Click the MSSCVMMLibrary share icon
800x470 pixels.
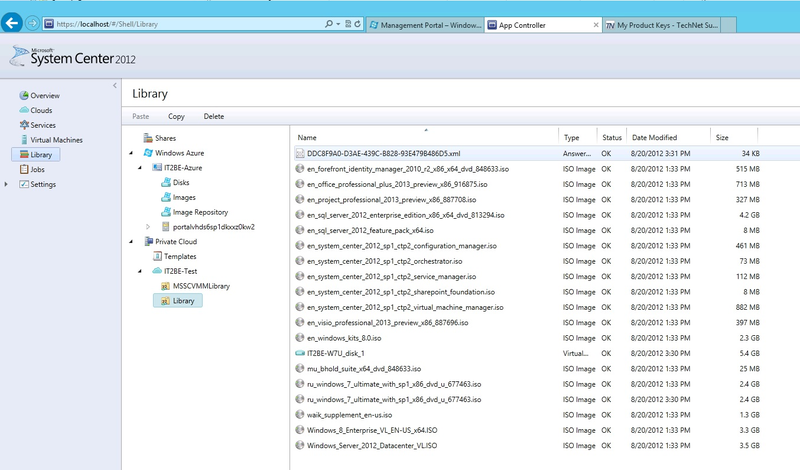pyautogui.click(x=165, y=286)
